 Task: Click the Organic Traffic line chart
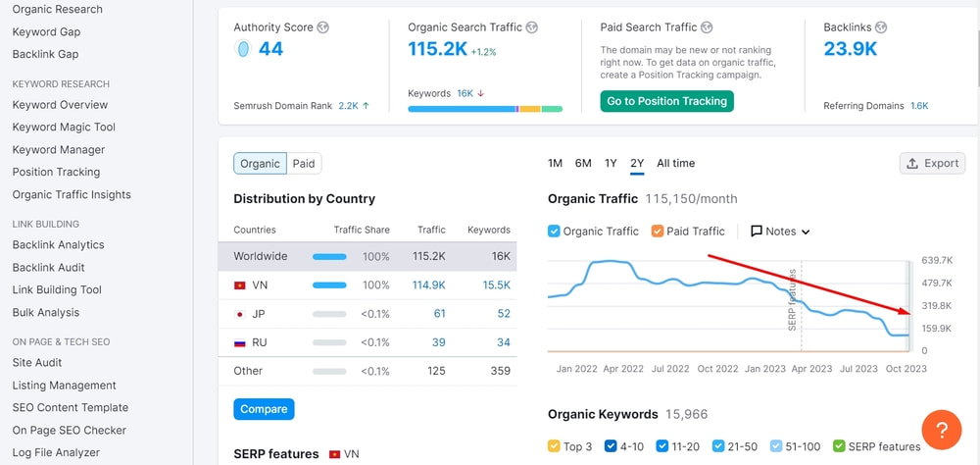[728, 305]
